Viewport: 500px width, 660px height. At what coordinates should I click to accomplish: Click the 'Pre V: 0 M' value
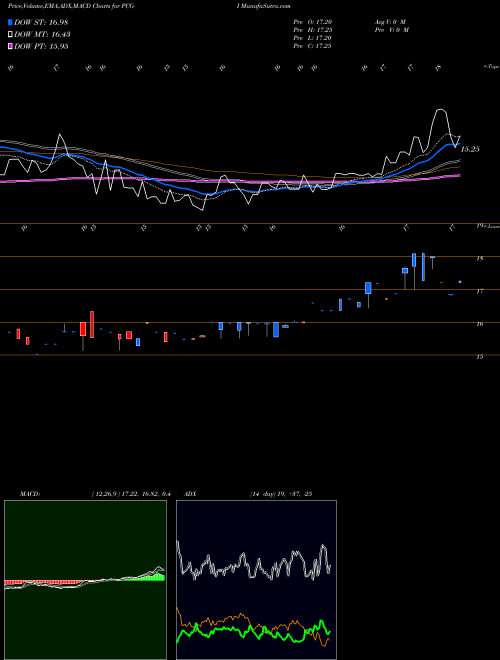pos(393,30)
